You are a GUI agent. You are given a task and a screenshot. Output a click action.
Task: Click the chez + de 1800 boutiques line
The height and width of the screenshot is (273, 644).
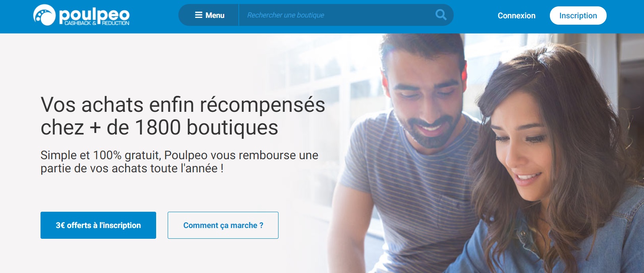[x=159, y=128]
